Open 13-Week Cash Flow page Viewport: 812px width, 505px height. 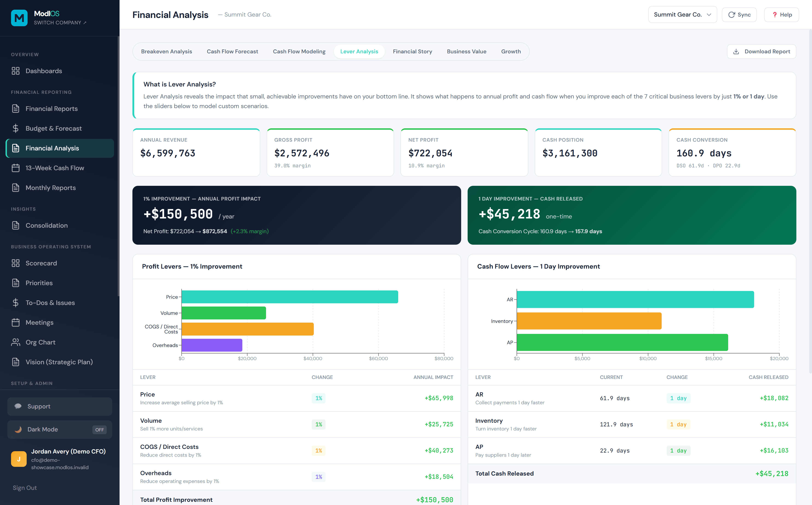point(60,168)
